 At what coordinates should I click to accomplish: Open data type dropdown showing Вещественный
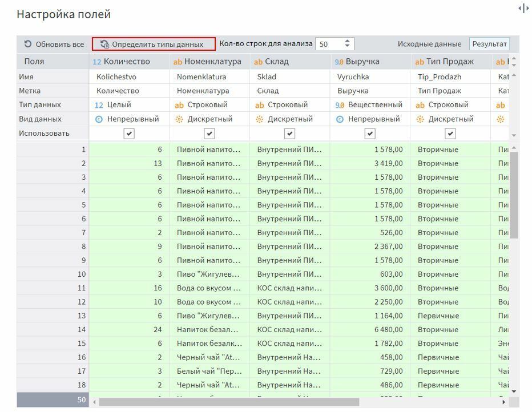370,105
